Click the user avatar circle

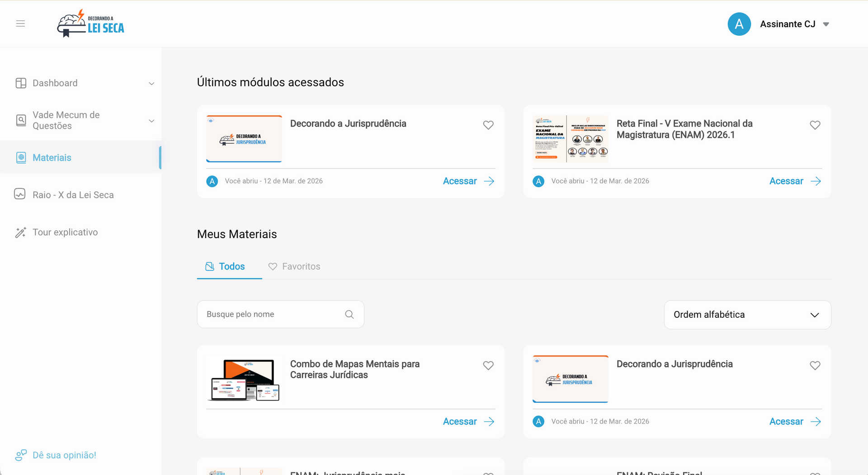[x=739, y=24]
